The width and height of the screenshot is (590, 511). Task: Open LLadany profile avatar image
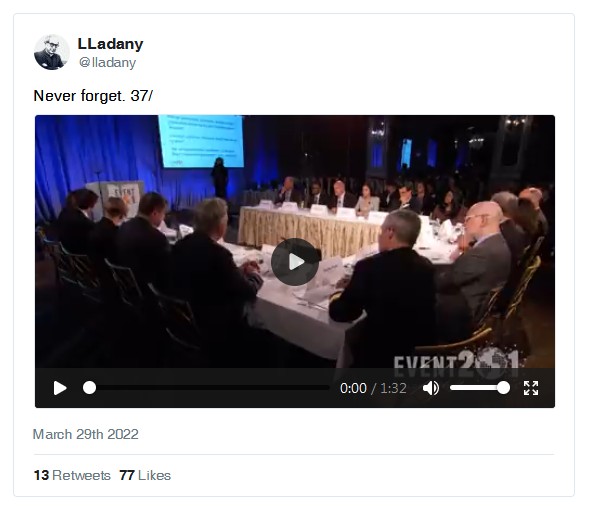click(x=52, y=52)
